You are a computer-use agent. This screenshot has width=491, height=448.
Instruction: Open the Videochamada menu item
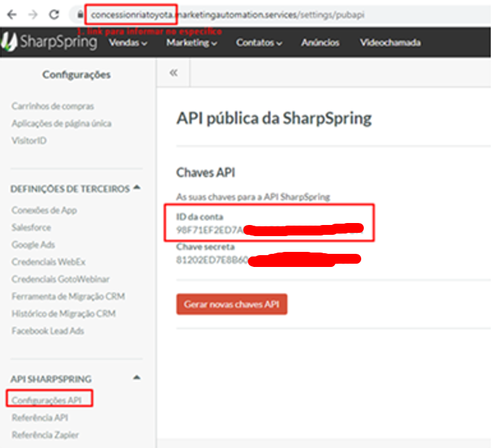390,43
